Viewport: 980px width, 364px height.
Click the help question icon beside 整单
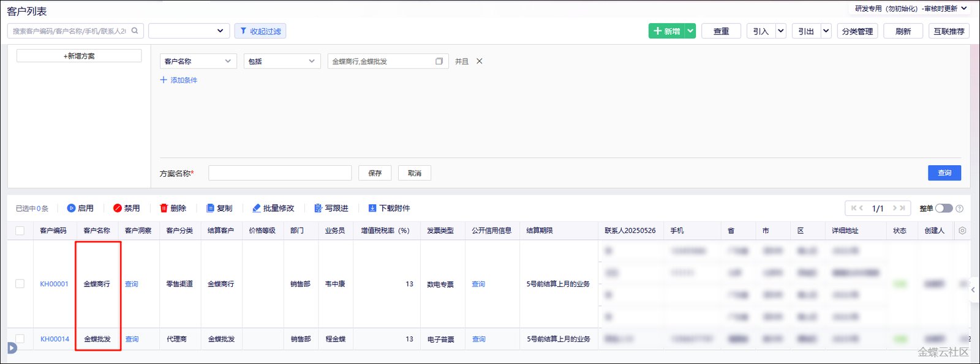960,209
